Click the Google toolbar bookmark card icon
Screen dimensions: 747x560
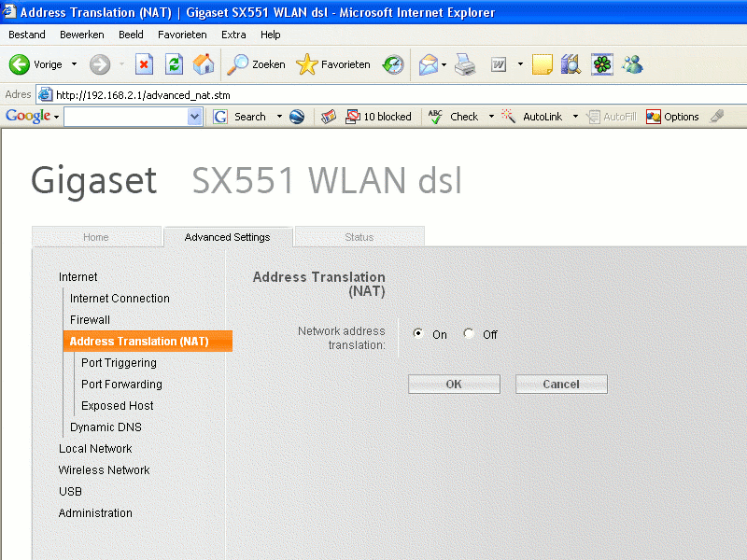(329, 117)
